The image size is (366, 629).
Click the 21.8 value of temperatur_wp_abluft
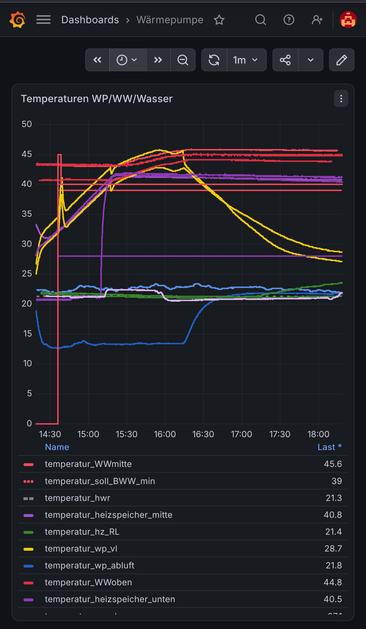coord(333,566)
